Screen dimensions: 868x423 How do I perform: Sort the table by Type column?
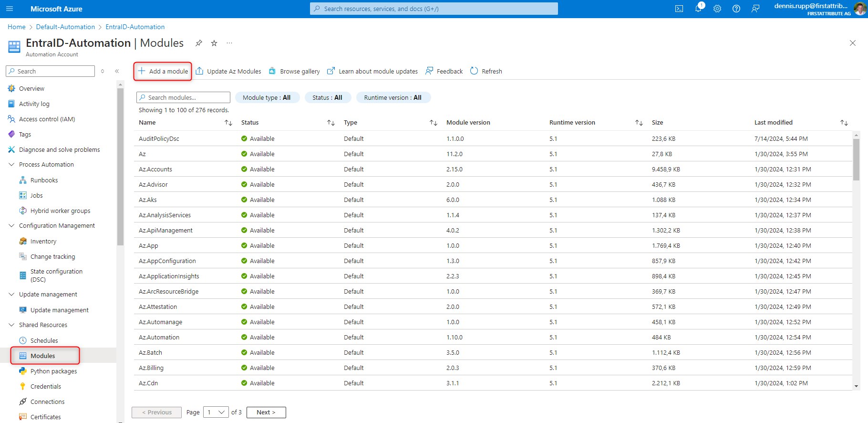[x=434, y=123]
